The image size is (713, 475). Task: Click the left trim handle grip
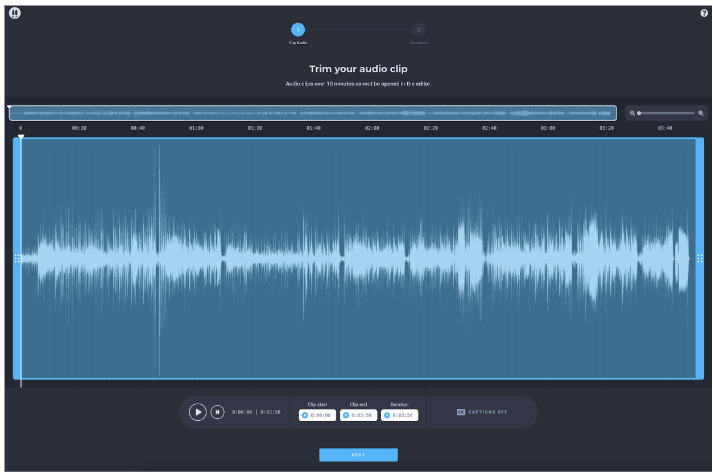click(x=17, y=259)
